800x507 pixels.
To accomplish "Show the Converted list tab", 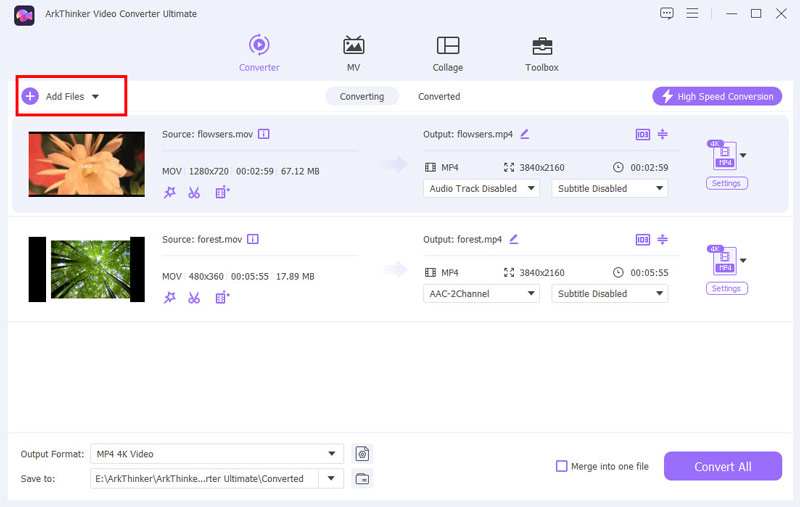I will click(x=439, y=96).
